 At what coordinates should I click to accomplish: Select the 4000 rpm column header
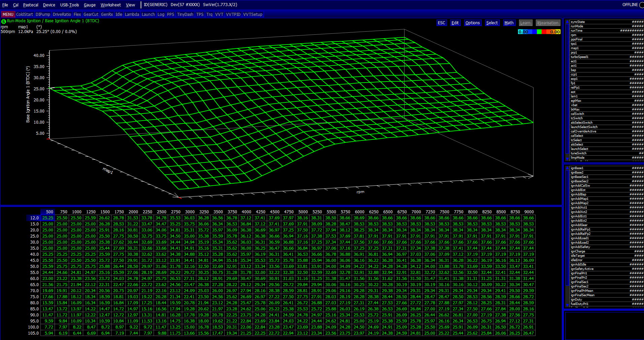246,212
